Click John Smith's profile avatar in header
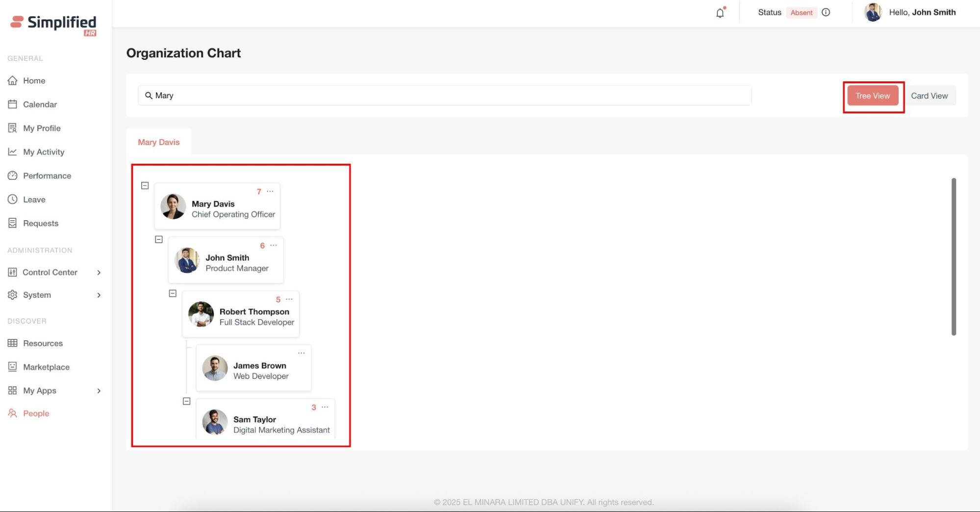 tap(873, 12)
